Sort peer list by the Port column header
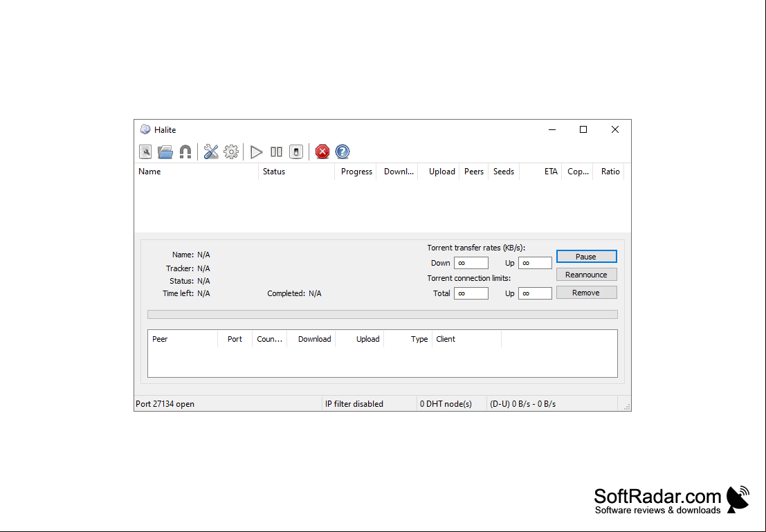Image resolution: width=766 pixels, height=532 pixels. click(235, 339)
